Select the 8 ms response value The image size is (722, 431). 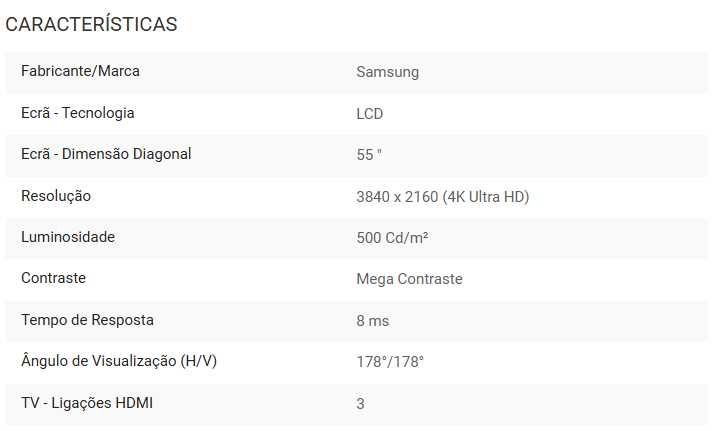coord(372,321)
